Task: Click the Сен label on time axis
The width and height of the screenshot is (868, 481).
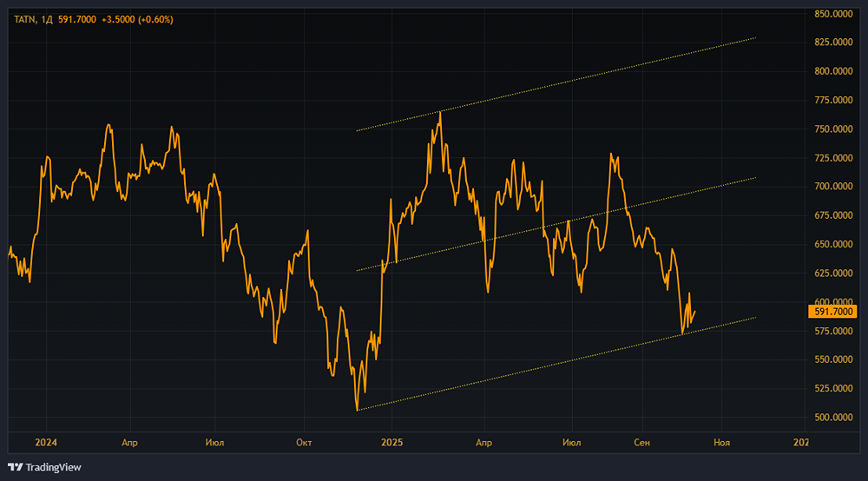Action: pyautogui.click(x=641, y=442)
